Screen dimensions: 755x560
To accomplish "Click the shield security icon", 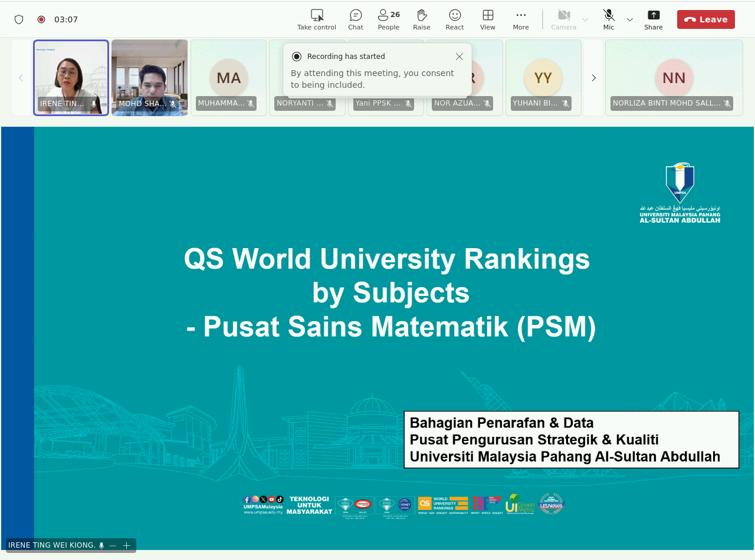I will click(19, 19).
